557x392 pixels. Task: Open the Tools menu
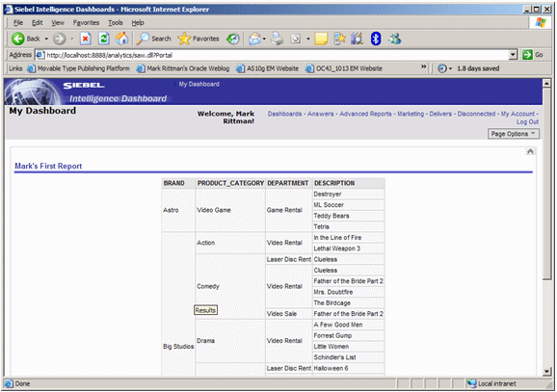click(116, 23)
